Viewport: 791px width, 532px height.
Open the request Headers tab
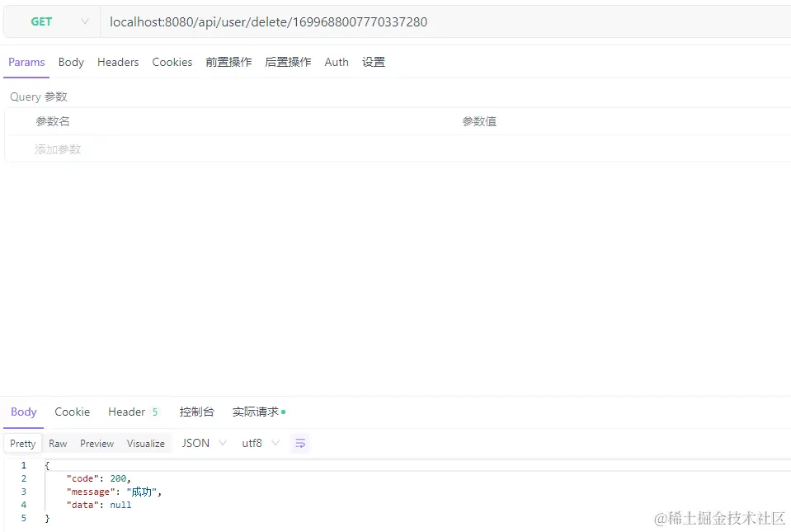pyautogui.click(x=118, y=62)
